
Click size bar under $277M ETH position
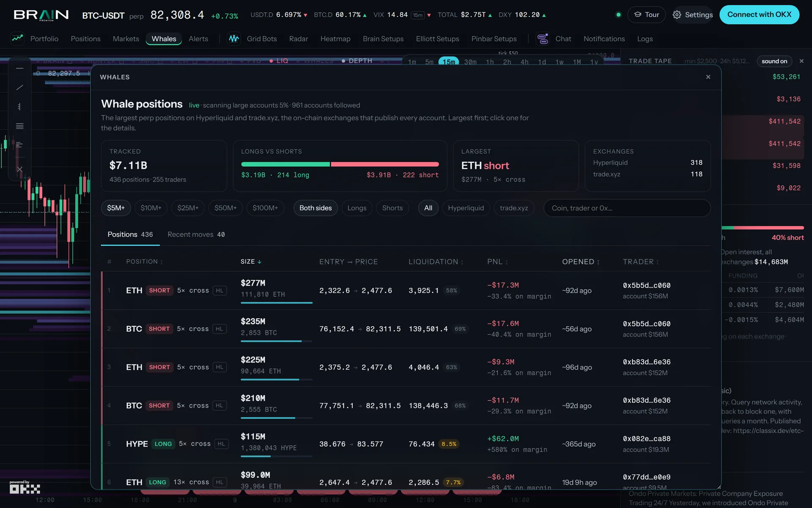[x=277, y=303]
